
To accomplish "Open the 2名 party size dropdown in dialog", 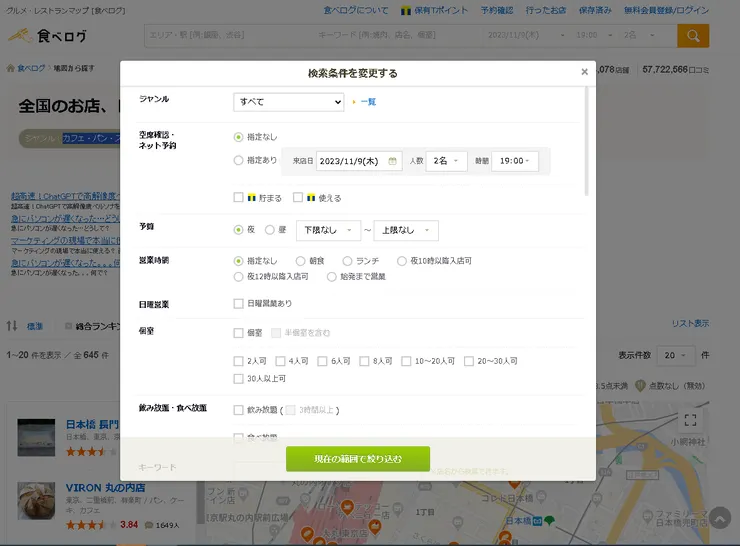I will (446, 161).
